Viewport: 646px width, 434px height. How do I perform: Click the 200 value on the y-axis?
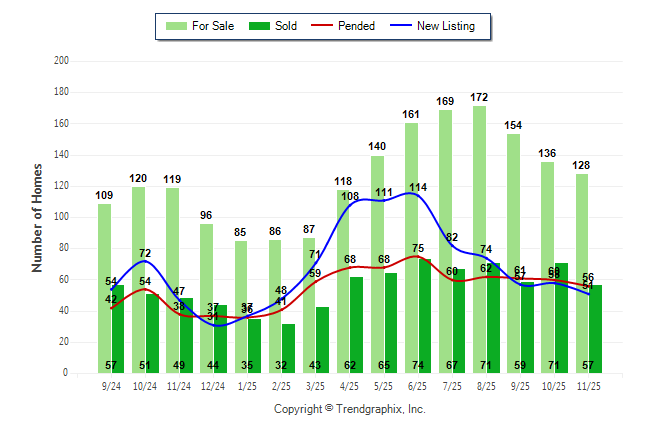(x=61, y=61)
